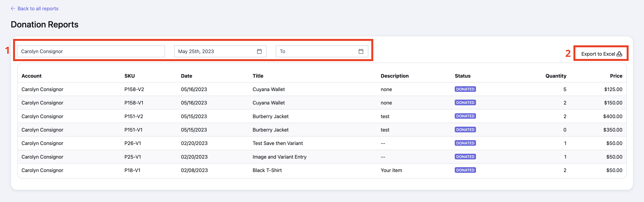Click the Burberry Jacket title in the P151-V1 row
Screen dimensions: 644x202
coord(271,130)
